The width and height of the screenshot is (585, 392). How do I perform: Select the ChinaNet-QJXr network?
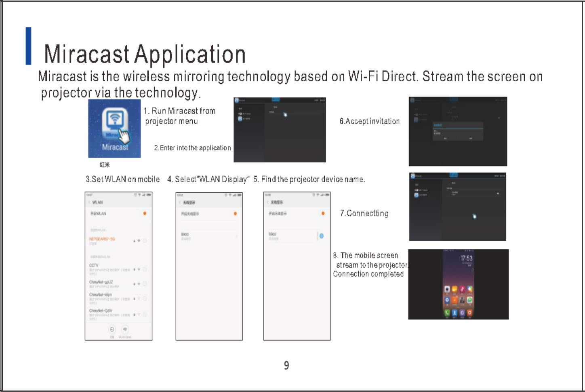[x=118, y=315]
